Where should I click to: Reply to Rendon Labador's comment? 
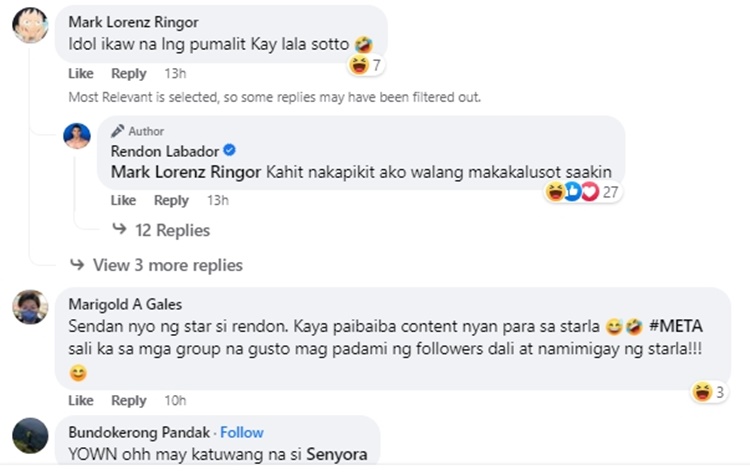171,200
